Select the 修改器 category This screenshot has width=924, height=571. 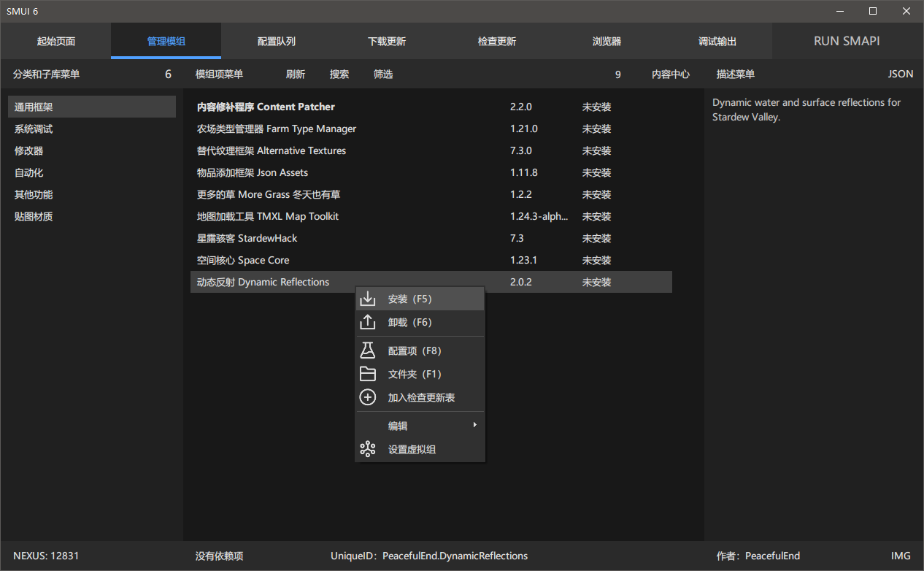tap(92, 150)
